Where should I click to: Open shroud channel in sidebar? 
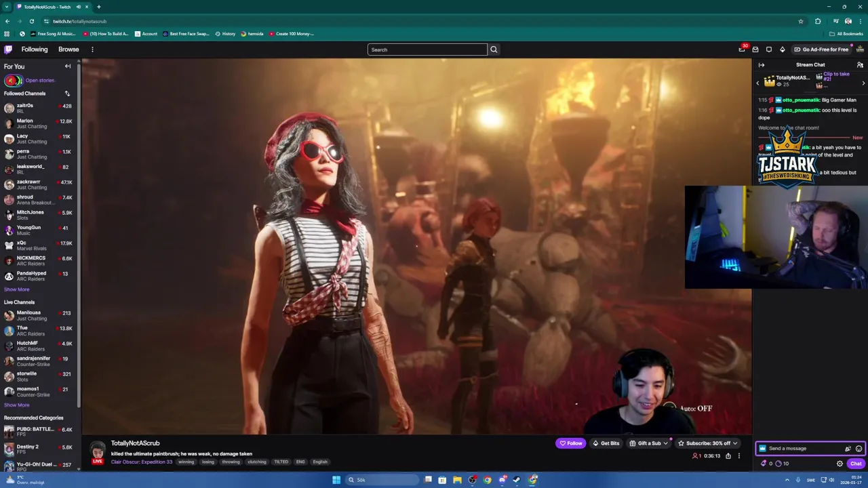click(38, 199)
